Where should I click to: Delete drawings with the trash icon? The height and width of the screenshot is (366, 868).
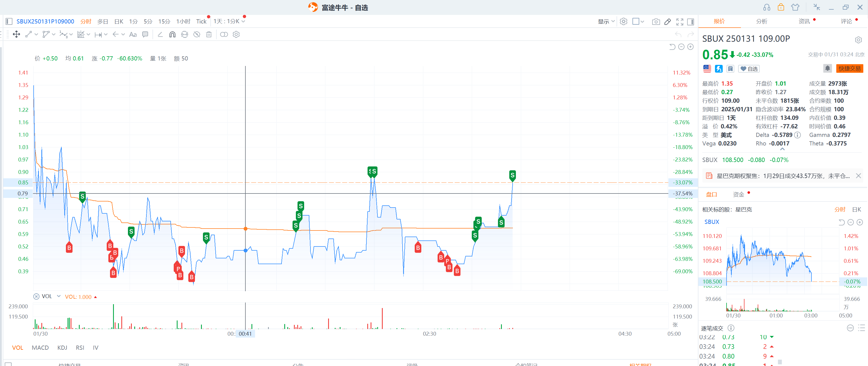209,35
